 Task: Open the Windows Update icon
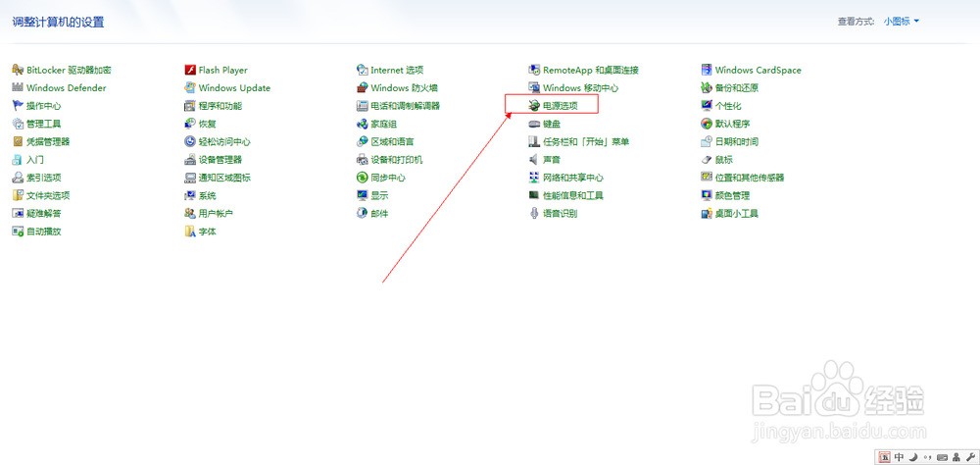[x=190, y=87]
